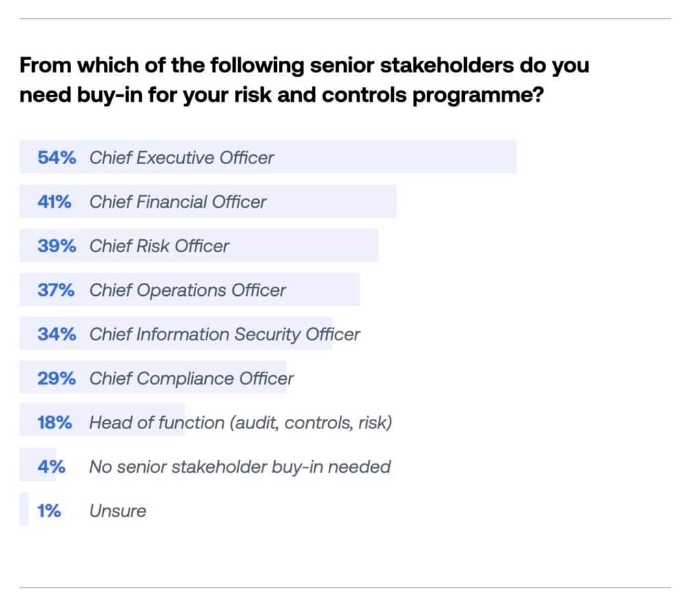Select the Unsure label
Viewport: 700px width, 606px height.
tap(118, 510)
